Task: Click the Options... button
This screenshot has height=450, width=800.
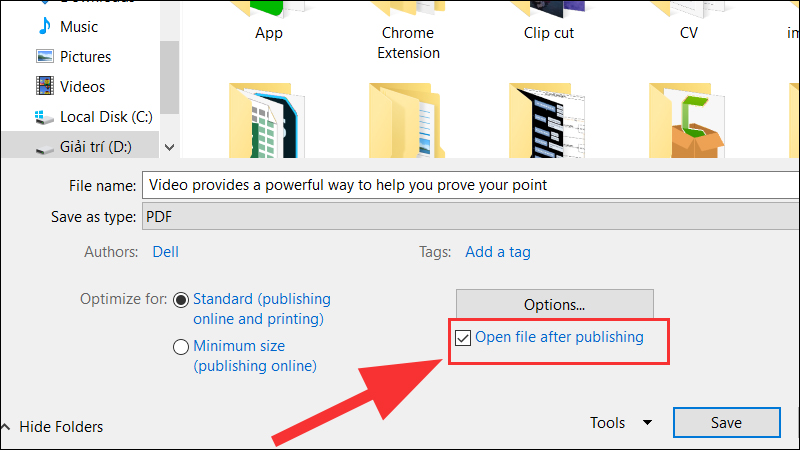Action: point(554,304)
